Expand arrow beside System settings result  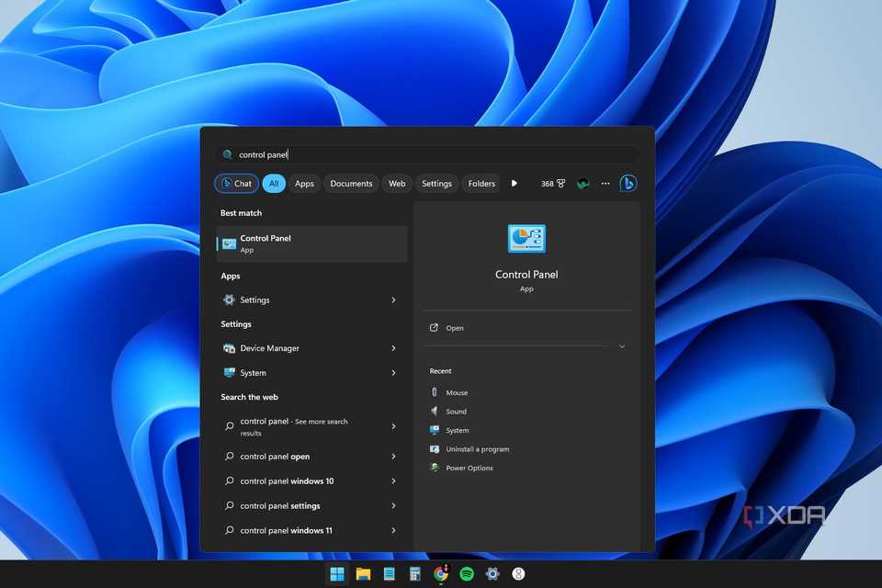tap(394, 372)
